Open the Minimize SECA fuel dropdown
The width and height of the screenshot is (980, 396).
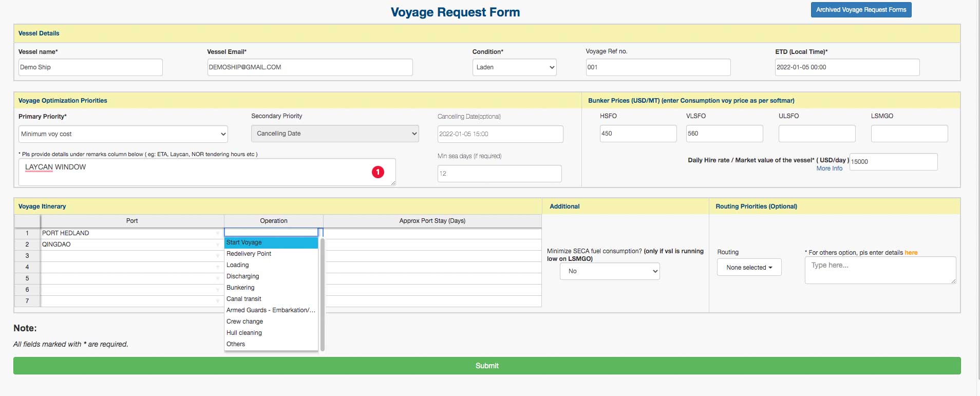[610, 271]
